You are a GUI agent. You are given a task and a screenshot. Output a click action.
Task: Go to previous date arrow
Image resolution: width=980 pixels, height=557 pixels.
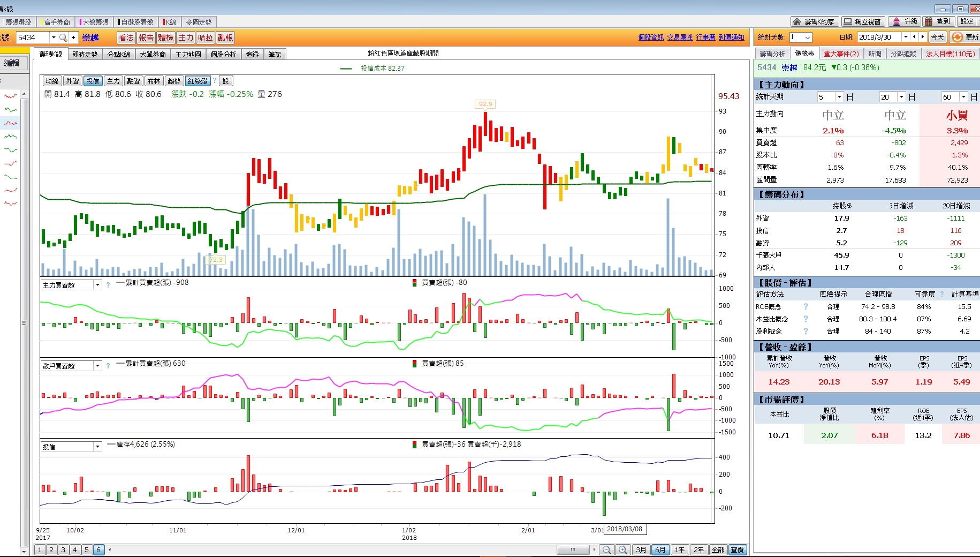[x=914, y=37]
